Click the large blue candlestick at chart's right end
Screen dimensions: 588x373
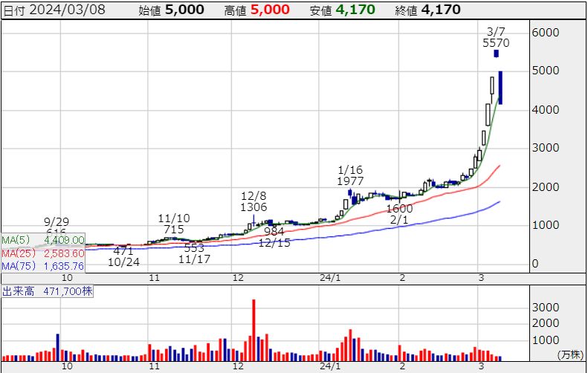(x=501, y=88)
